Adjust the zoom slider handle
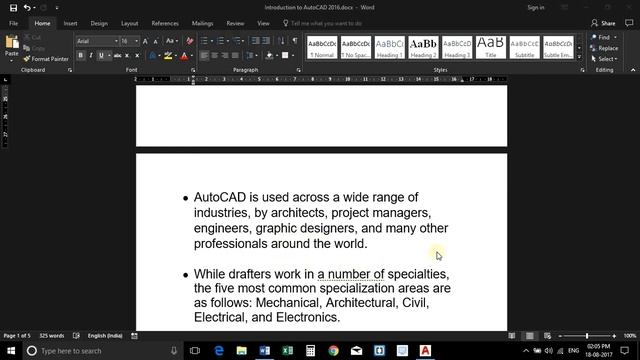This screenshot has height=360, width=640. coord(587,336)
